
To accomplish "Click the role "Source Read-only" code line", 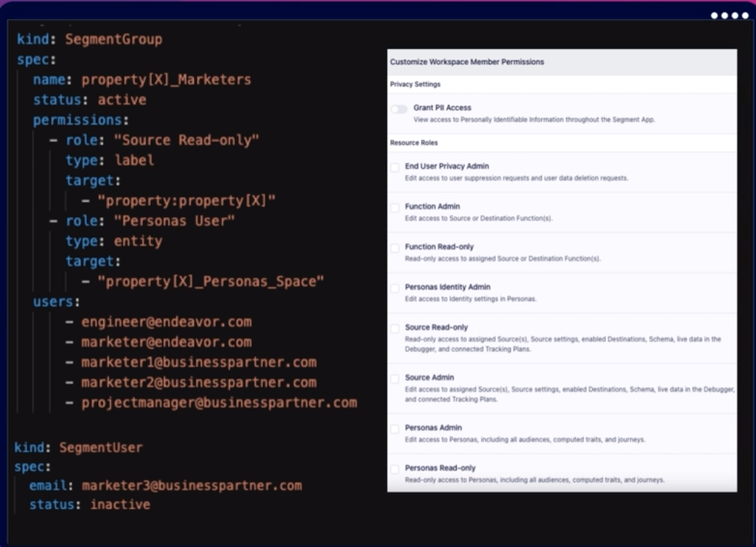I will click(155, 140).
